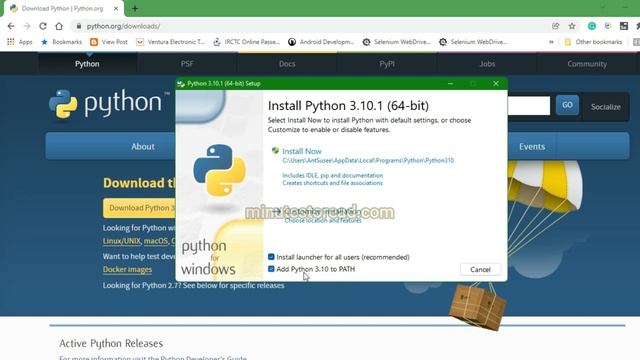This screenshot has width=640, height=360.
Task: Open the Grammarly extension icon
Action: pyautogui.click(x=591, y=26)
